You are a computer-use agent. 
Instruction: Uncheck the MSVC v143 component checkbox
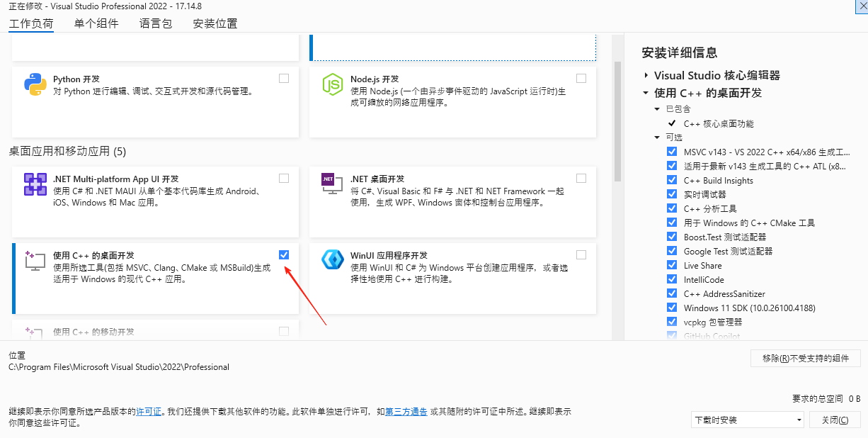pos(672,152)
